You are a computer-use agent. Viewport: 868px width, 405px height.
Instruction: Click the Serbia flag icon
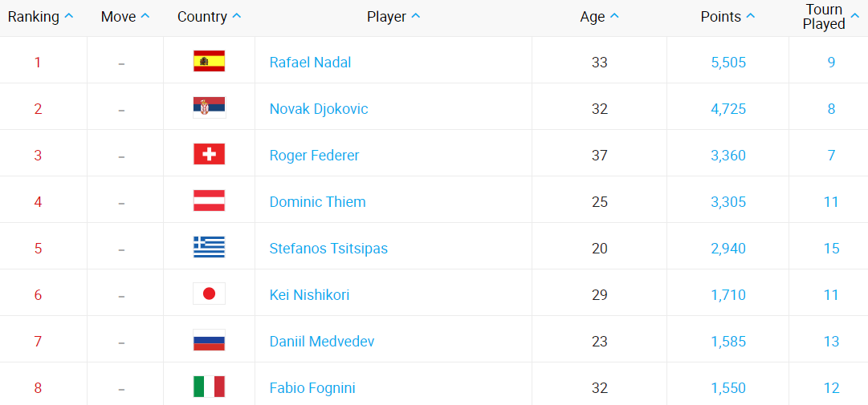click(x=209, y=108)
